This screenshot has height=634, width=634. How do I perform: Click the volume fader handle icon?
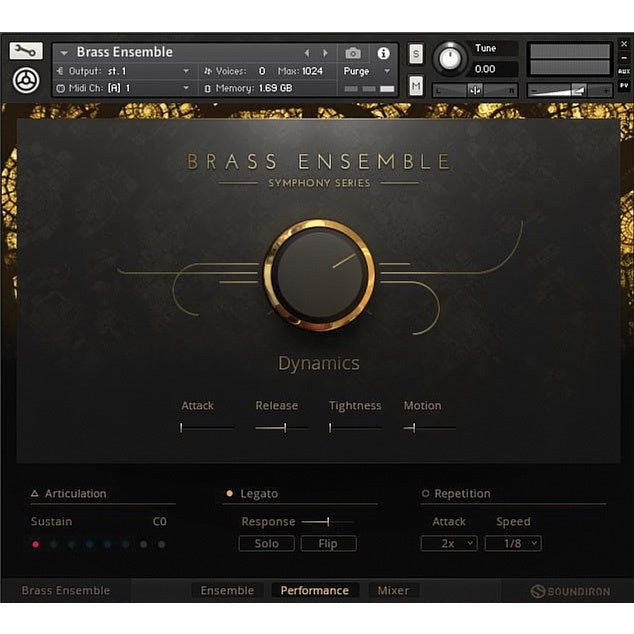(x=578, y=90)
